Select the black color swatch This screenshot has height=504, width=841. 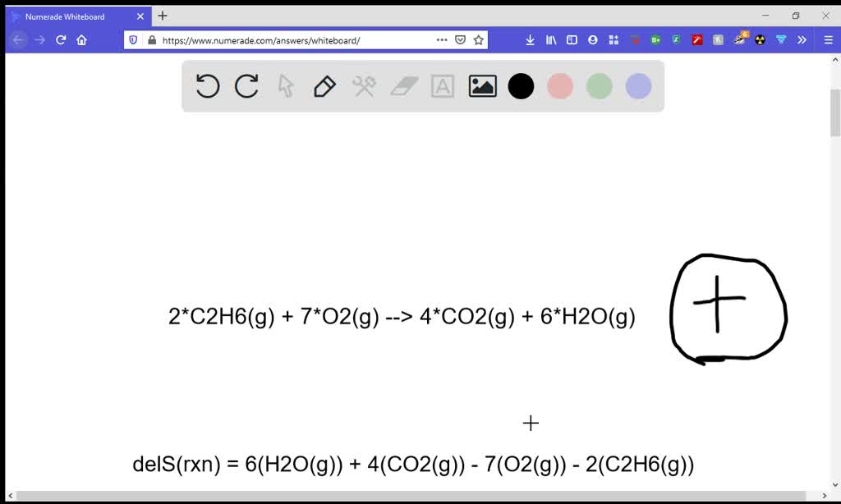coord(521,85)
